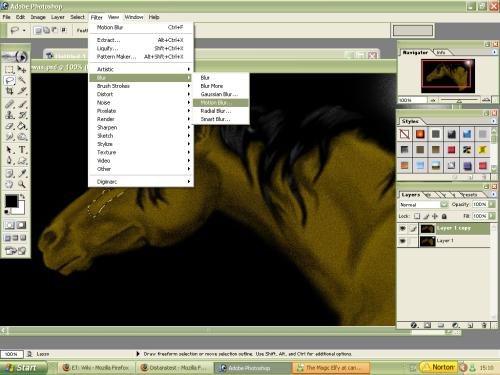Delete layer with the trash icon
The width and height of the screenshot is (500, 375).
(484, 325)
